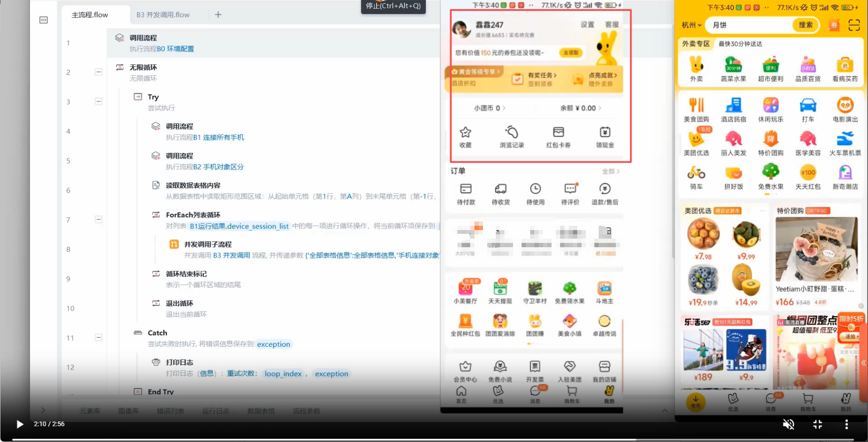The image size is (868, 442).
Task: Expand 余额 ¥0.00 details
Action: click(x=581, y=108)
